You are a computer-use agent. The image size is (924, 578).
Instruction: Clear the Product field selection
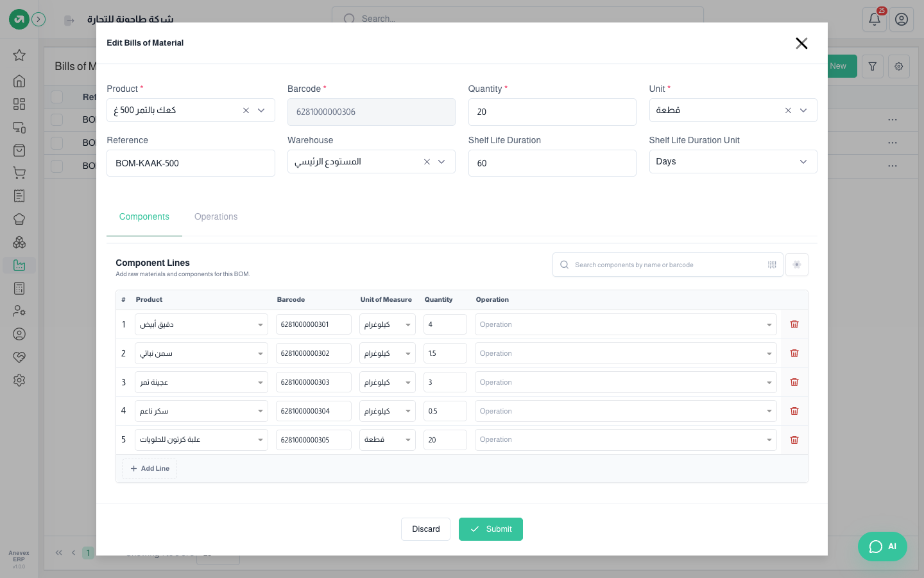pyautogui.click(x=246, y=110)
